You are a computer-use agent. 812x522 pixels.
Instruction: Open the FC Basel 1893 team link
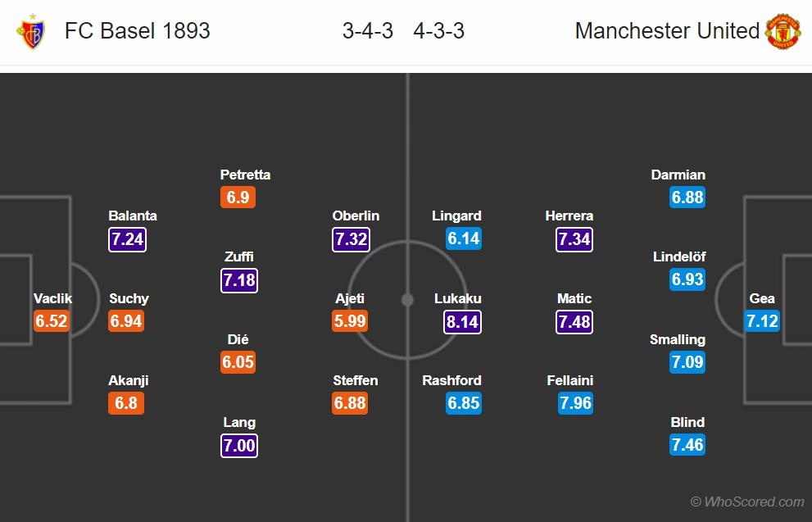138,31
